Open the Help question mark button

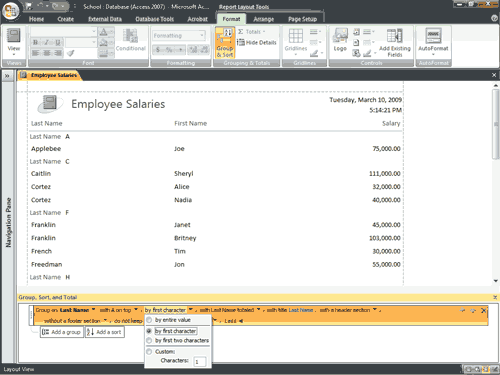(x=494, y=18)
